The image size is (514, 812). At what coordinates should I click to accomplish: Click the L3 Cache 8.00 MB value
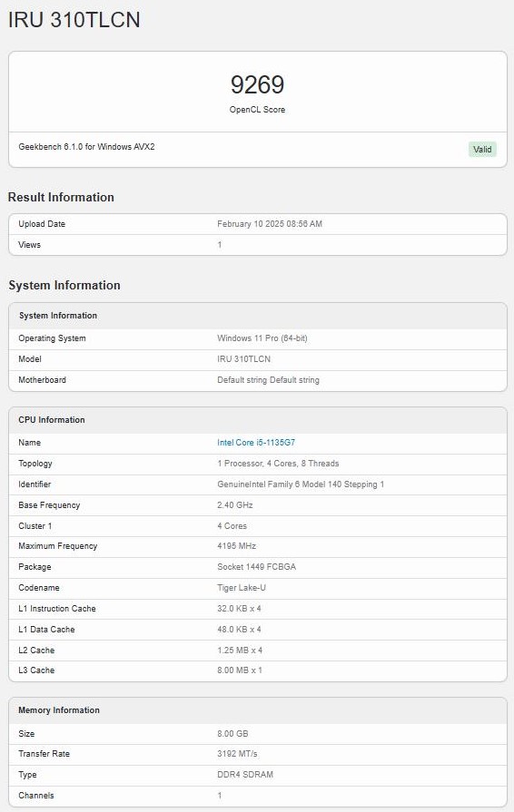point(240,670)
